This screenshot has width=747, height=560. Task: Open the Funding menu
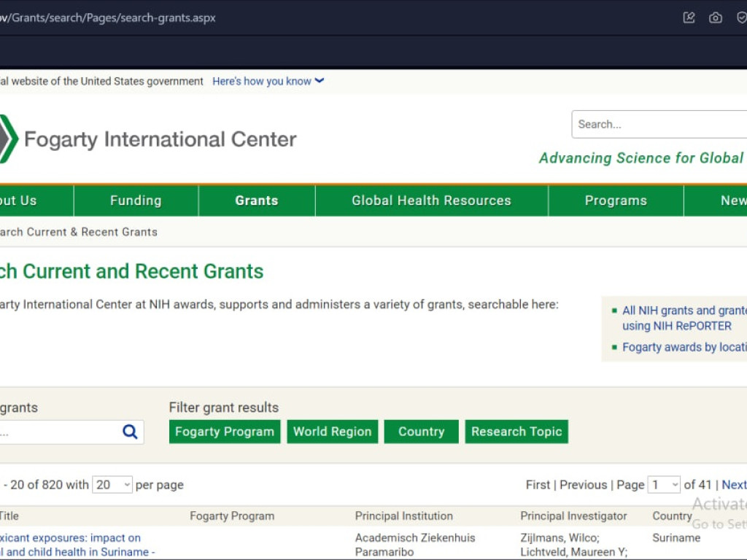136,201
